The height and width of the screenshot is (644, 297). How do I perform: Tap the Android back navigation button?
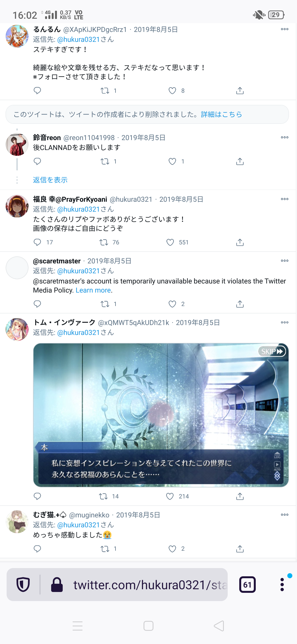[219, 626]
